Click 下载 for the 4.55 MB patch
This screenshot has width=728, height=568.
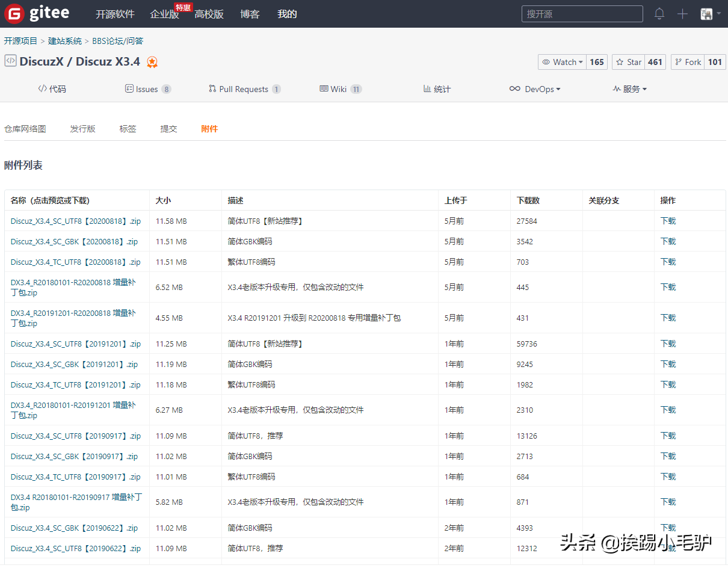point(668,318)
